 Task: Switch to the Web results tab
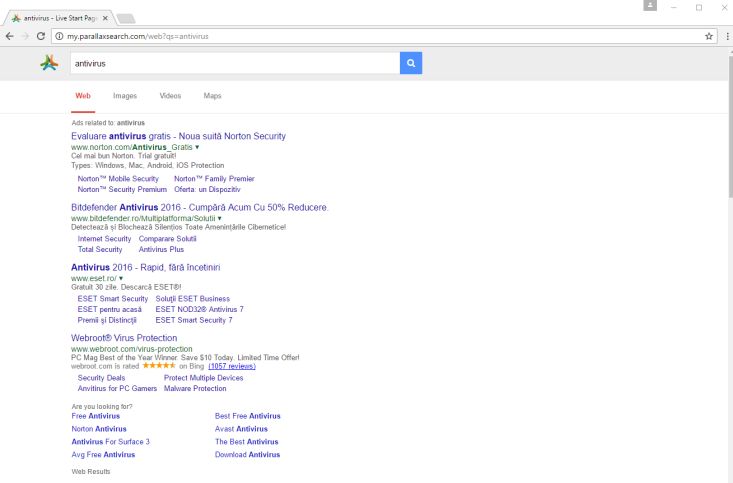(83, 96)
